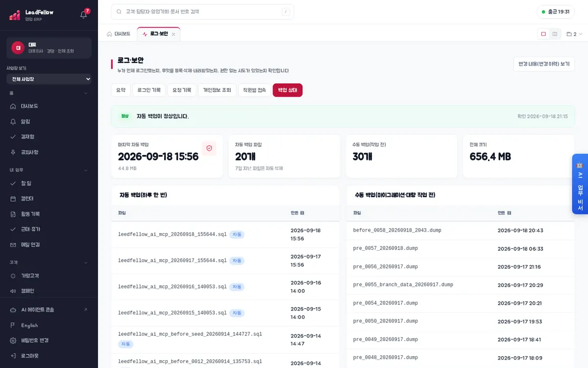The width and height of the screenshot is (588, 368).
Task: Select split-pane view layout
Action: [555, 34]
